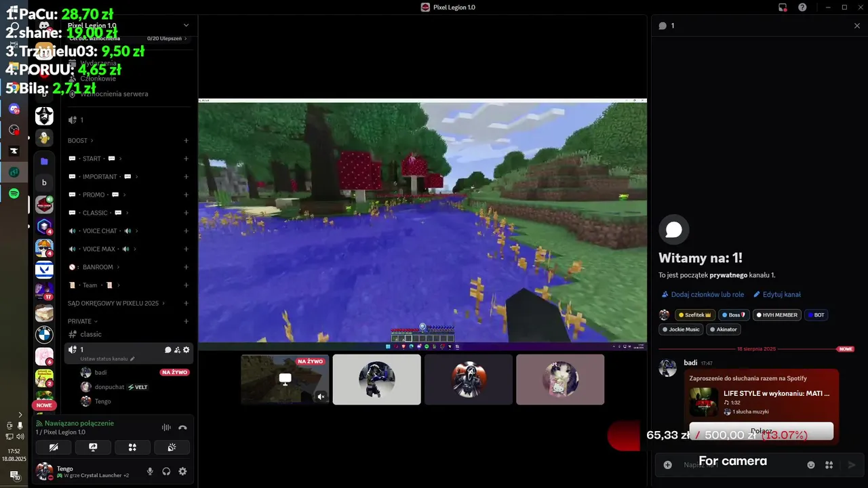Open badi's live stream tile

point(285,380)
